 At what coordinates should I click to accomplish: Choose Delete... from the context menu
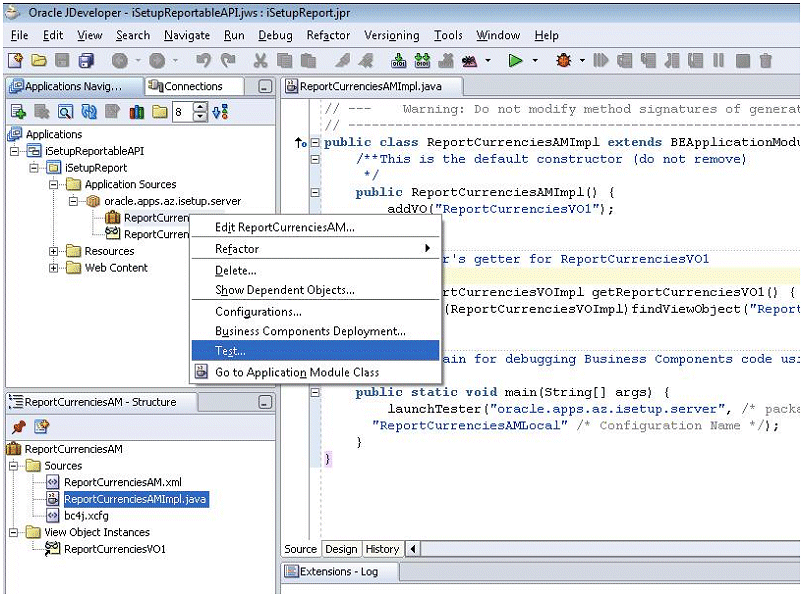click(x=315, y=270)
